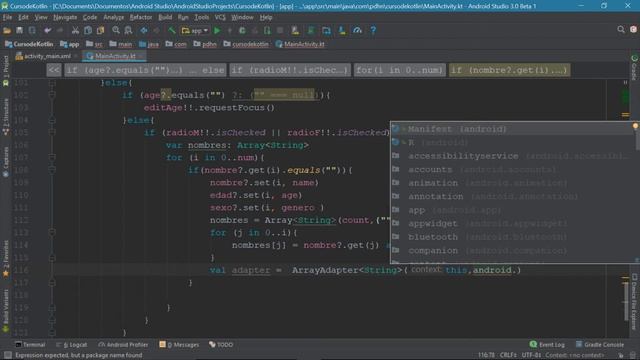Open the Android Profiler gauge icon

click(x=358, y=31)
